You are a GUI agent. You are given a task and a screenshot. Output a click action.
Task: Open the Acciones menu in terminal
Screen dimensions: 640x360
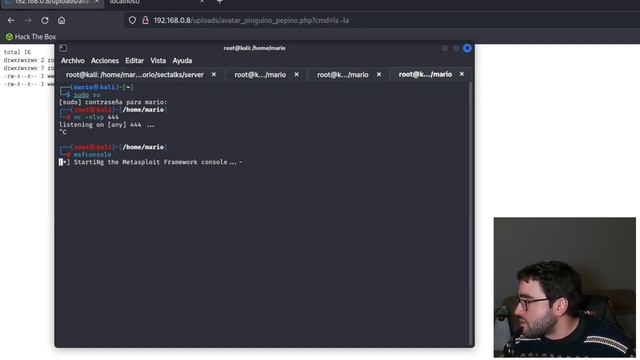[x=105, y=60]
